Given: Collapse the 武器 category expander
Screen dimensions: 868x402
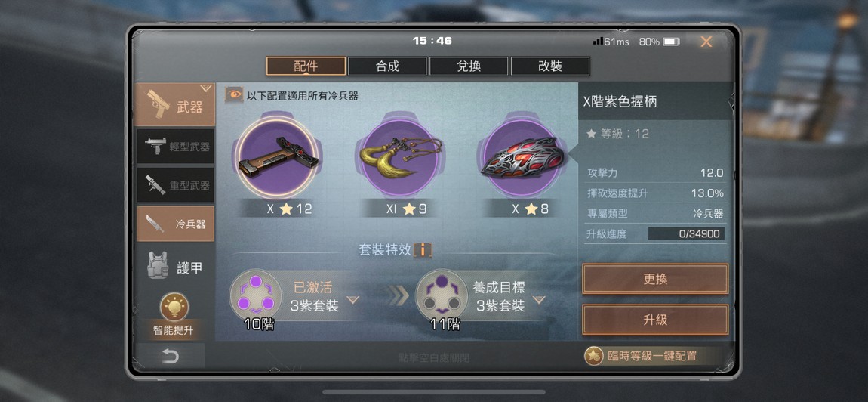Looking at the screenshot, I should (206, 88).
